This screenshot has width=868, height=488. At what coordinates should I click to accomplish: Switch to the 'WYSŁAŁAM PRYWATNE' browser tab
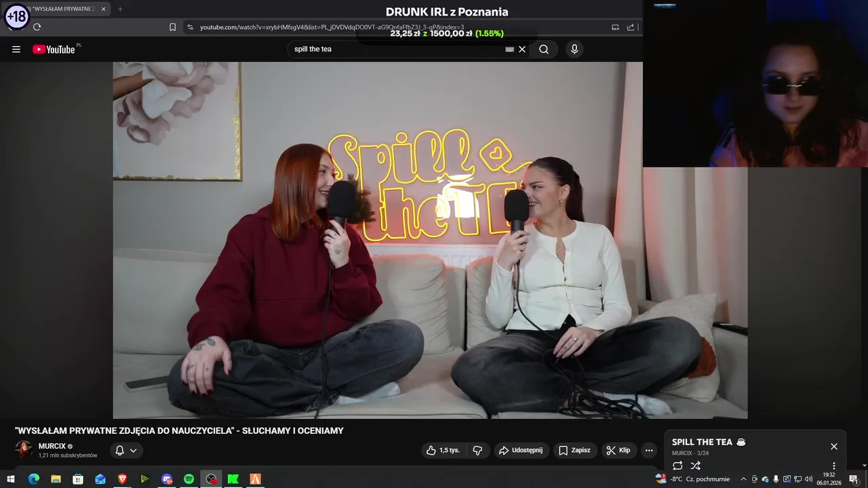click(56, 9)
